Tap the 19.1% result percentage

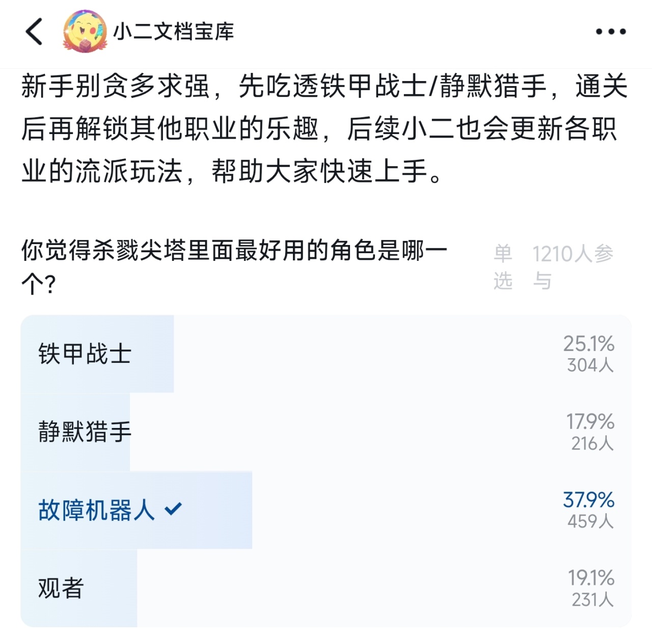pos(591,578)
